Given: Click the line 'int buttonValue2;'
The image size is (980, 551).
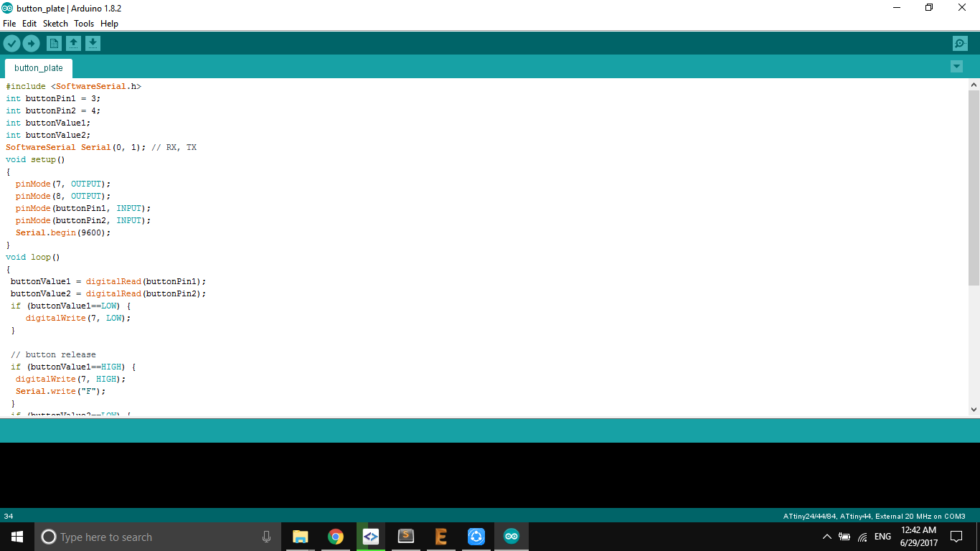Looking at the screenshot, I should coord(48,135).
